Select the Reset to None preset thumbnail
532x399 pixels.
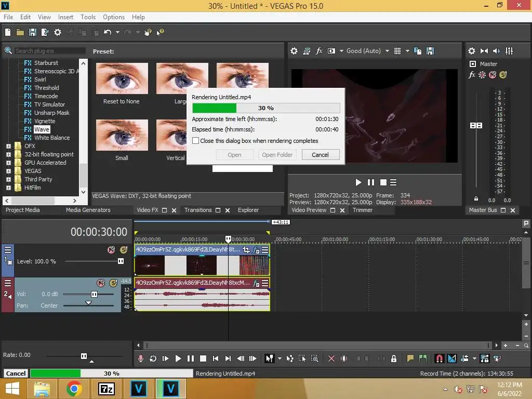point(122,78)
